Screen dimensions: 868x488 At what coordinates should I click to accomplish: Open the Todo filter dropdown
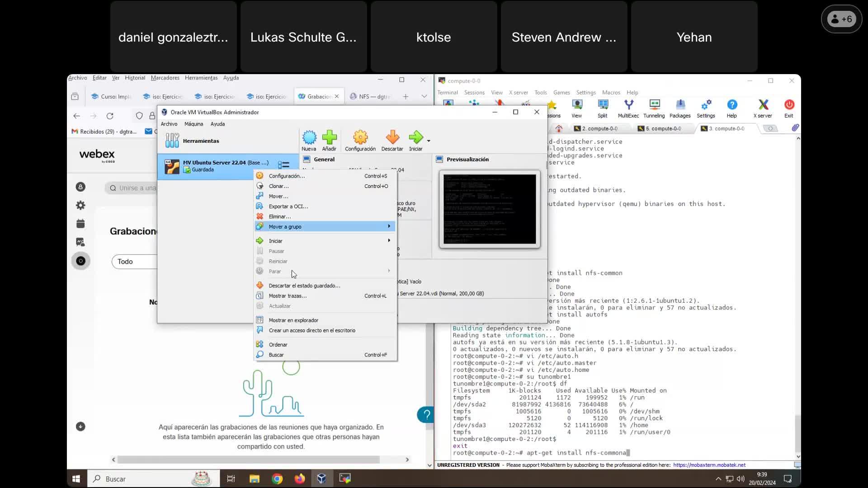tap(134, 262)
